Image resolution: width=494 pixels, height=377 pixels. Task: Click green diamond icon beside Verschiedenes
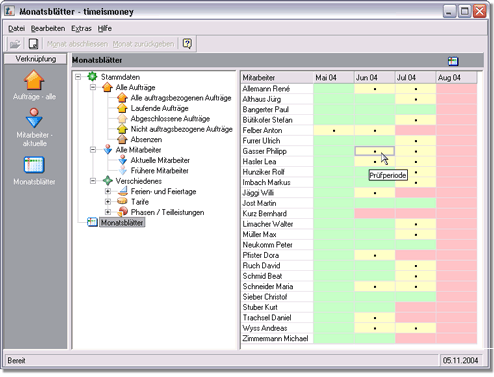pos(107,181)
